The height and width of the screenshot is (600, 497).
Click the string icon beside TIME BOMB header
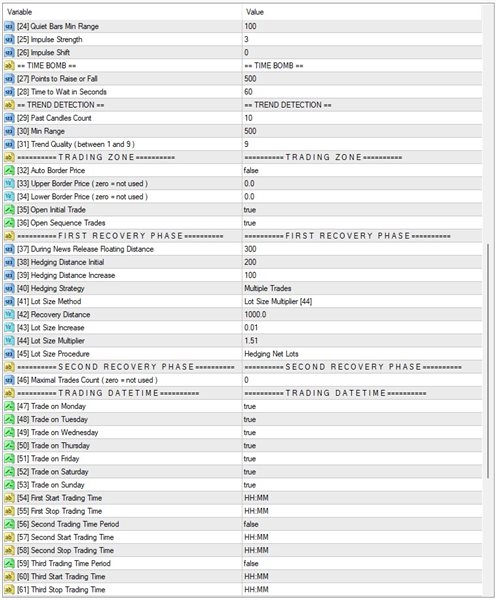coord(9,65)
